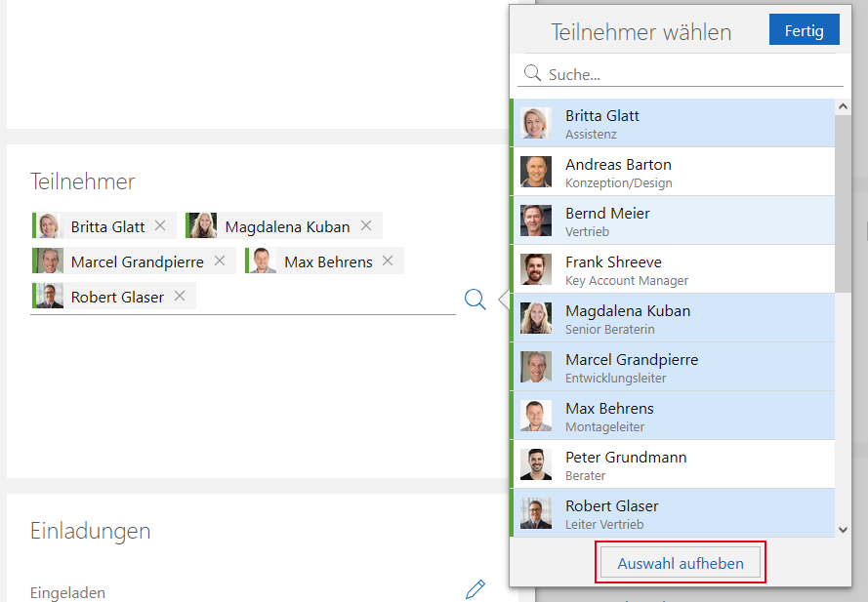Select Frank Shreeve, Key Account Manager
Viewport: 868px width, 602px height.
(x=674, y=269)
